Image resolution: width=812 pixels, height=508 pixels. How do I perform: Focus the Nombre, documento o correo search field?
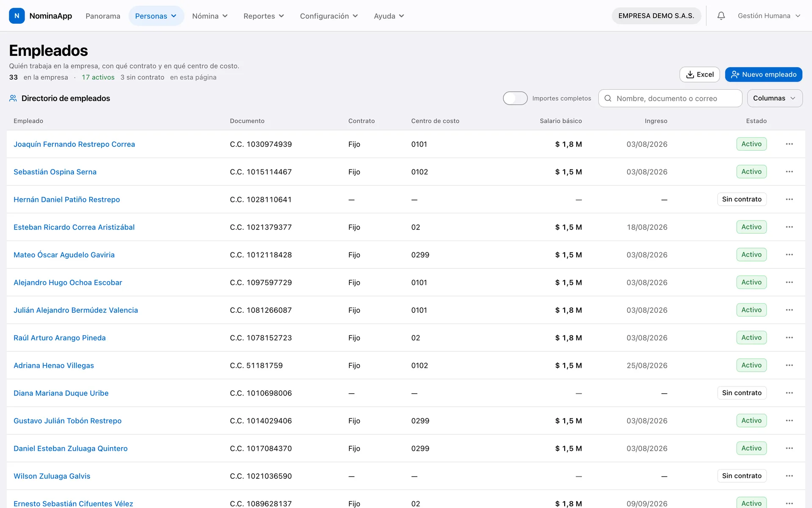[670, 98]
